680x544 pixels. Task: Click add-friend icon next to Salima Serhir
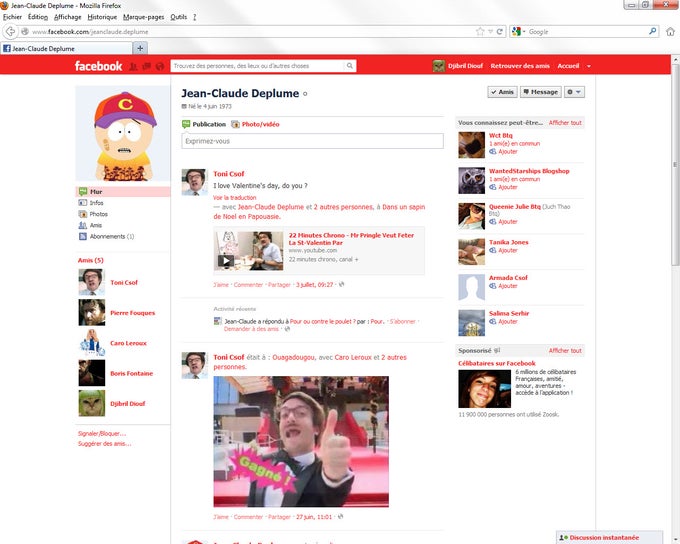tap(493, 321)
